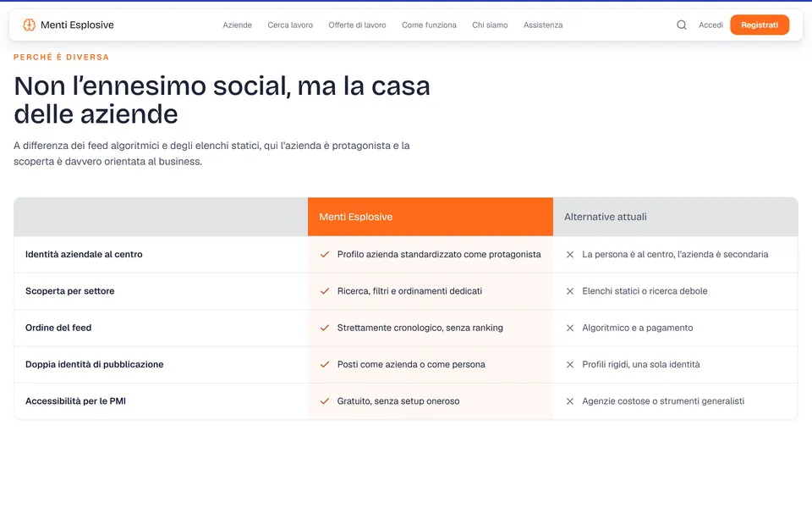Click the orange Menti Esplosive column header

[431, 217]
